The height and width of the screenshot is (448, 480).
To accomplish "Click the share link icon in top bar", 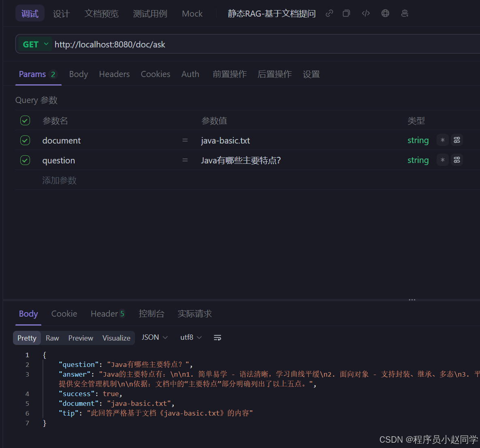I will [329, 13].
